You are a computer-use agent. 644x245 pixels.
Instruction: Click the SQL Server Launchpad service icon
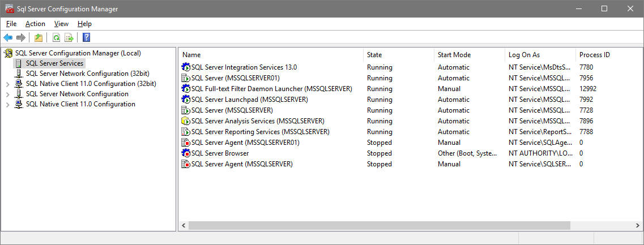(x=186, y=100)
